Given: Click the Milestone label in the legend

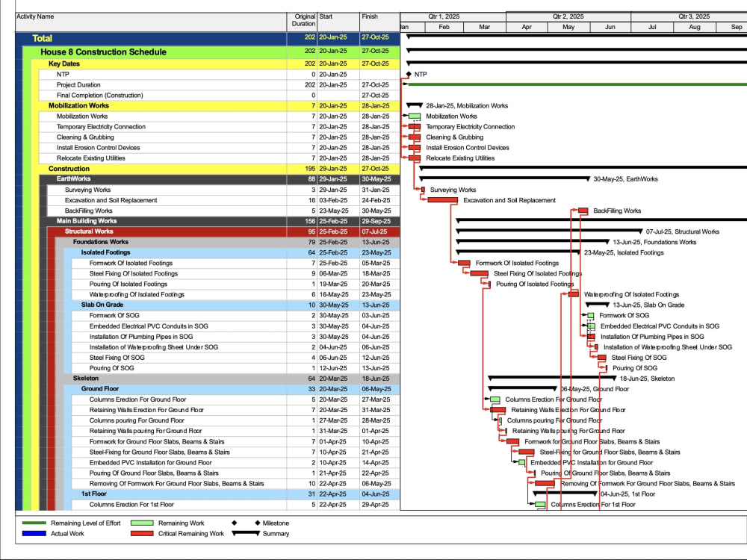Looking at the screenshot, I should (276, 523).
